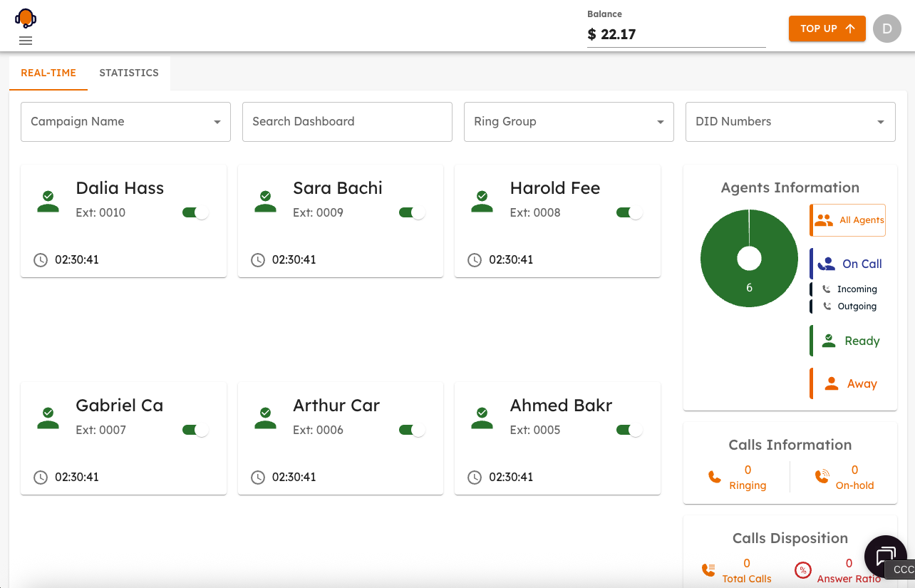Click the Search Dashboard input field
The height and width of the screenshot is (588, 915).
[347, 122]
